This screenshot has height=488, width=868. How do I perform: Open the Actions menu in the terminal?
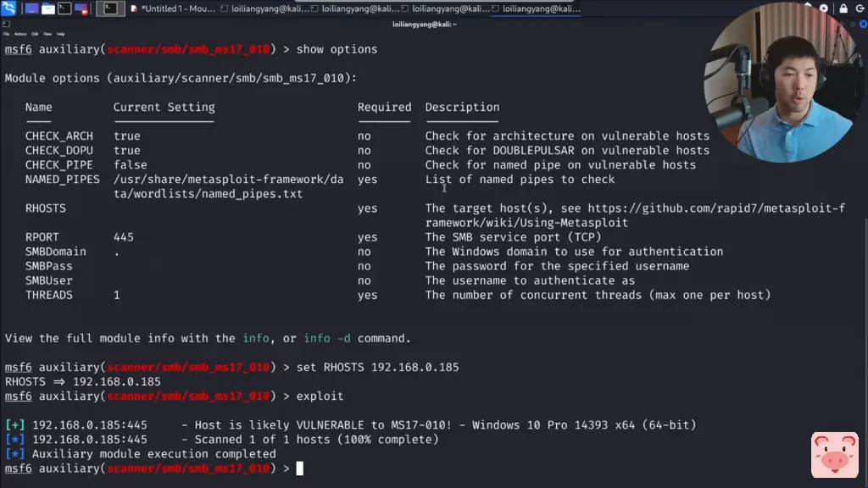point(19,34)
